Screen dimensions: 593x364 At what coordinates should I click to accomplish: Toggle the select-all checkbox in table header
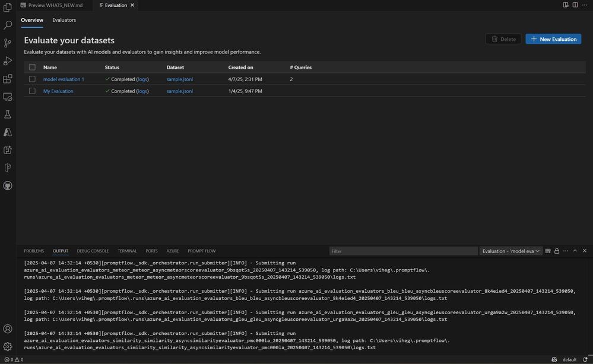(32, 67)
